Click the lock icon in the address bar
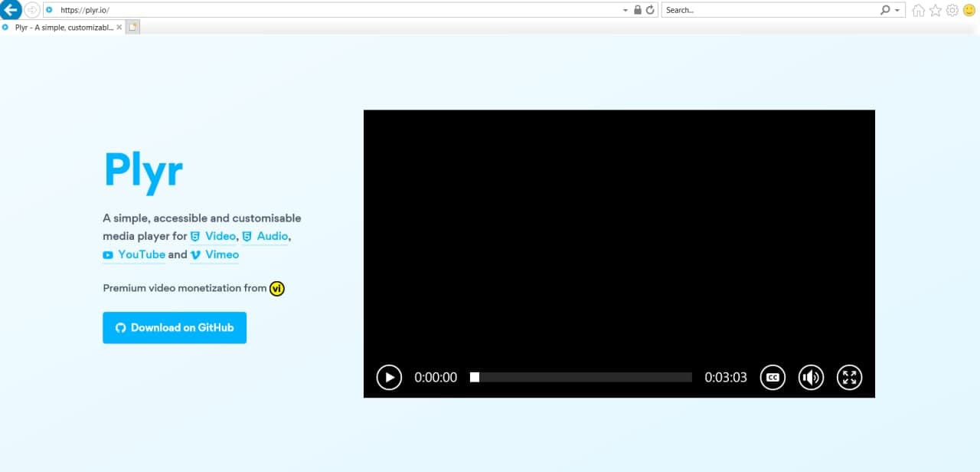The image size is (980, 472). [638, 10]
